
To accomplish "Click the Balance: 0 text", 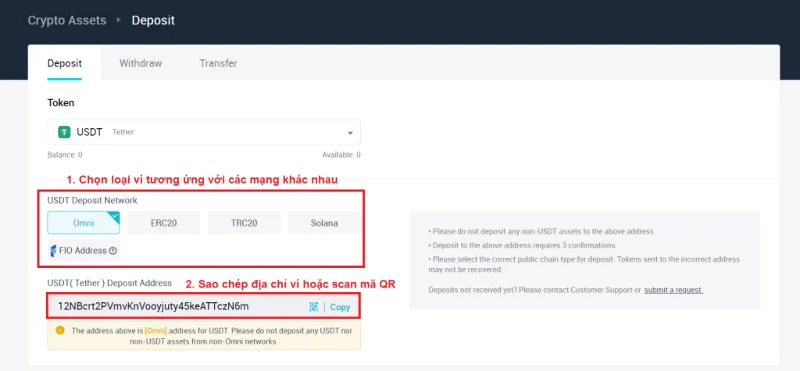I will (65, 155).
